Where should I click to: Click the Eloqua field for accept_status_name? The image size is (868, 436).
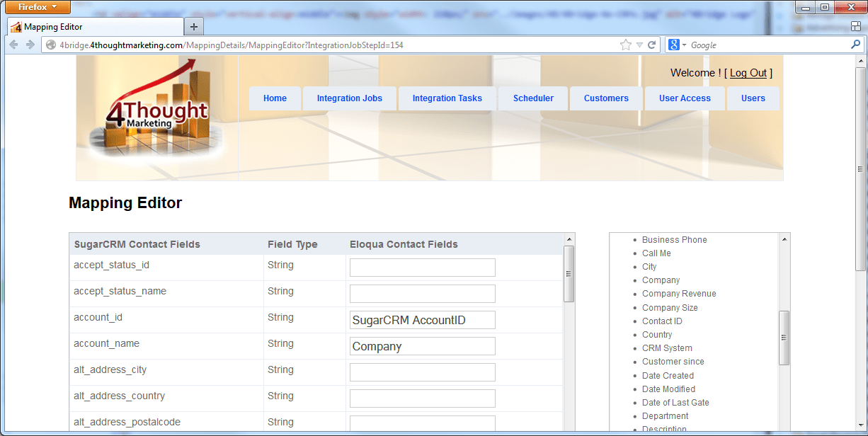click(x=423, y=294)
